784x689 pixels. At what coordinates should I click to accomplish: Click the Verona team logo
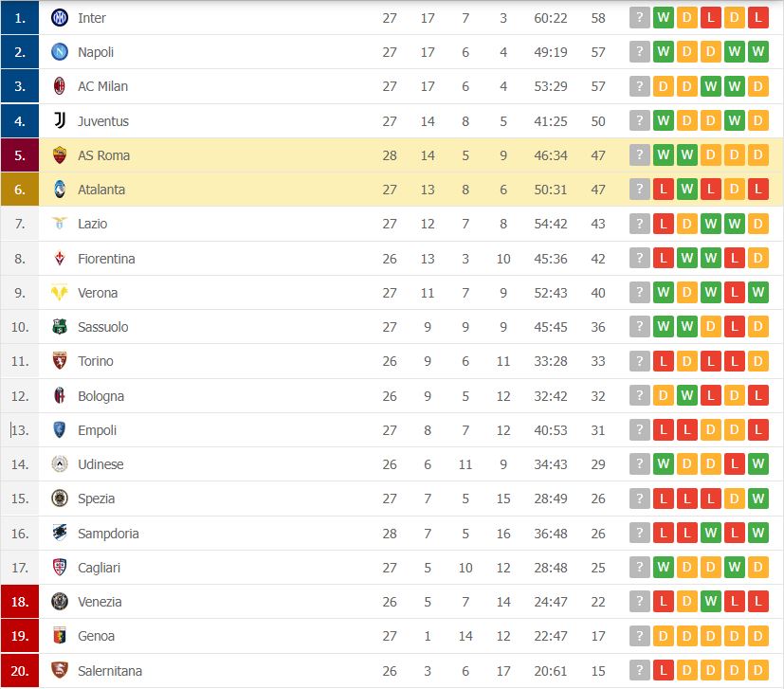[x=60, y=293]
